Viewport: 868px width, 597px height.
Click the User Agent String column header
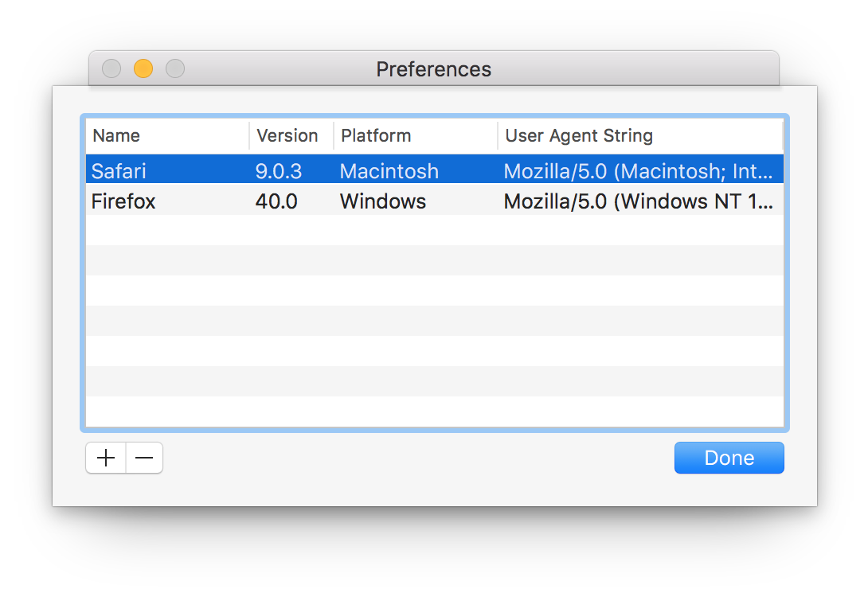(x=579, y=135)
